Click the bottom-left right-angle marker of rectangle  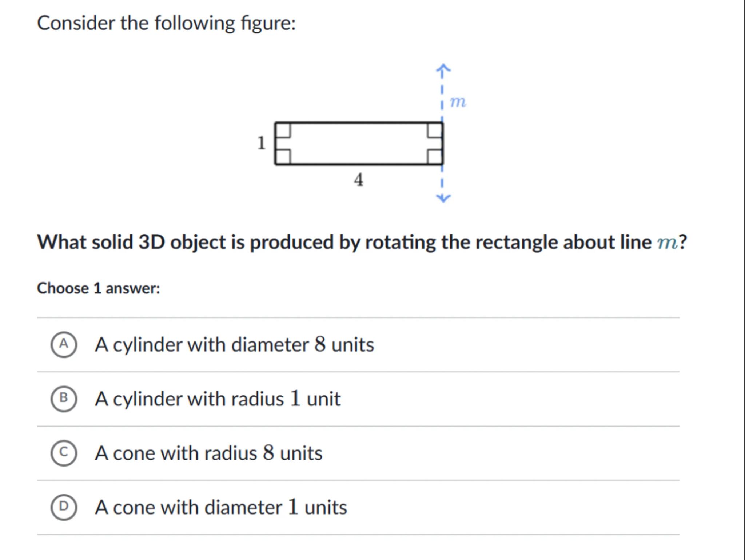[283, 157]
